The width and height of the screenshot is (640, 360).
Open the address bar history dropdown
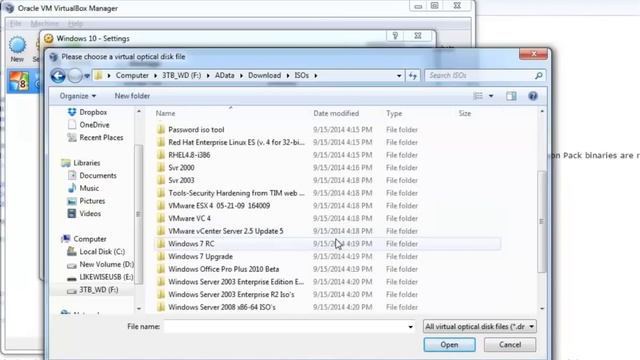coord(399,76)
